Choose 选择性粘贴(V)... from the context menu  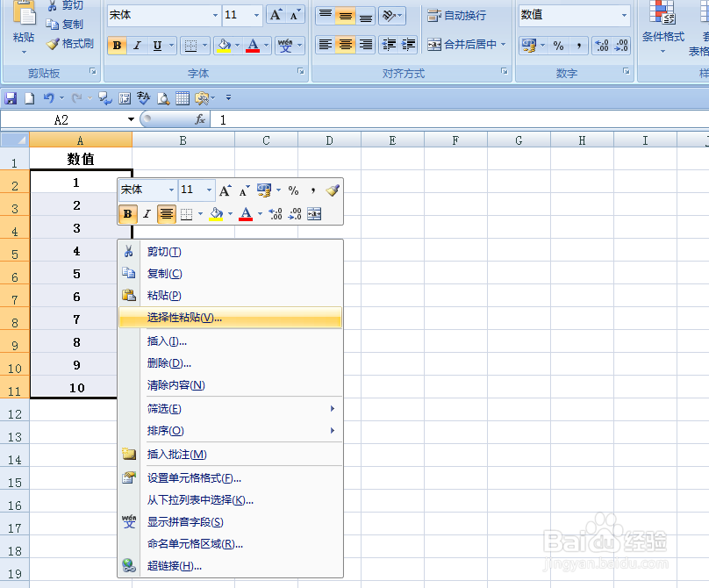pyautogui.click(x=230, y=318)
